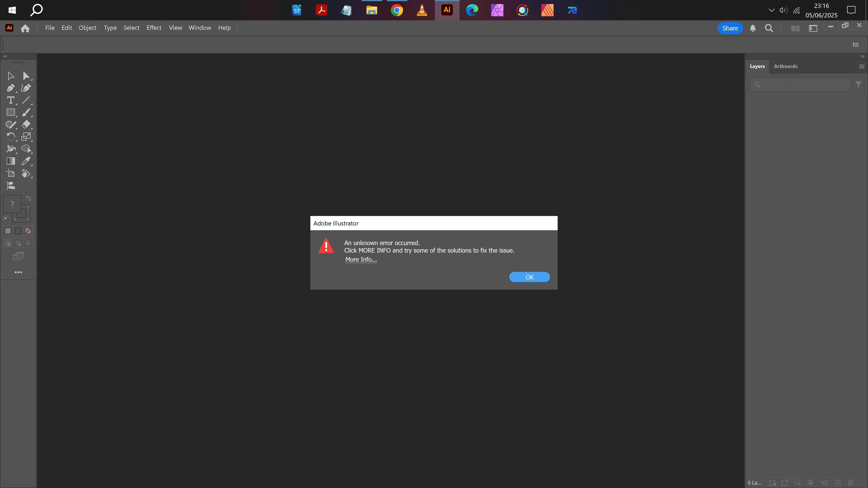The height and width of the screenshot is (488, 868).
Task: Expand Edit Toolbar three-dots button
Action: [18, 272]
